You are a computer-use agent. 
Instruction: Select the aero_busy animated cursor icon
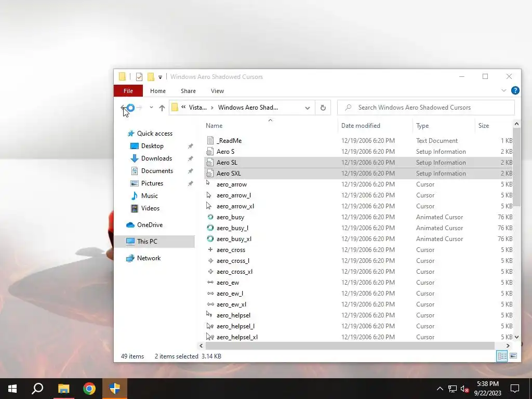pos(210,217)
